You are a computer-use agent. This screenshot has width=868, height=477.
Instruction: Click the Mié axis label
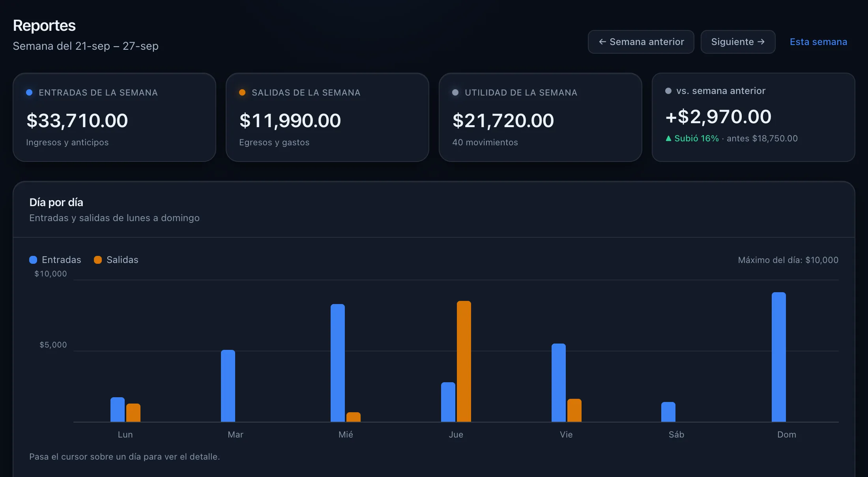[x=346, y=435]
